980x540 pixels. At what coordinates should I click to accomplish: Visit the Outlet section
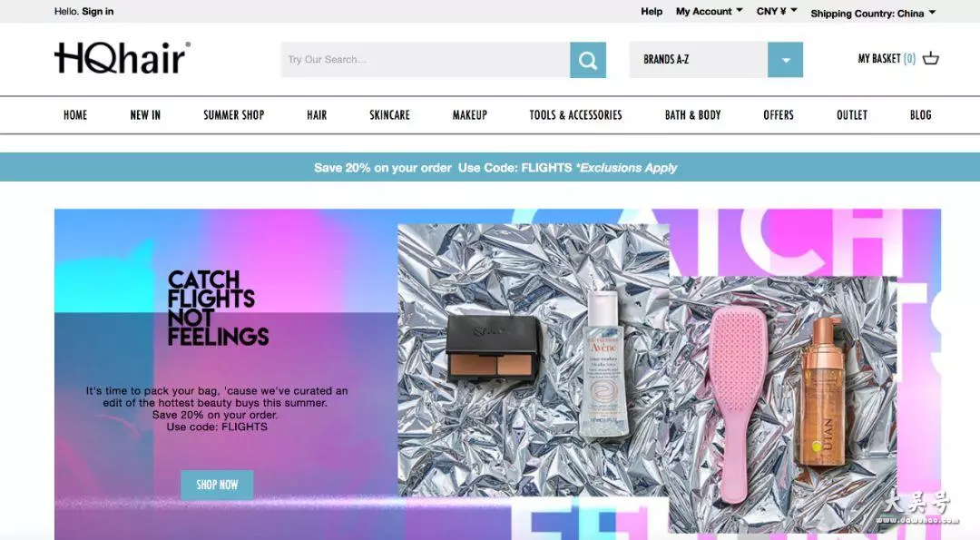(x=852, y=115)
